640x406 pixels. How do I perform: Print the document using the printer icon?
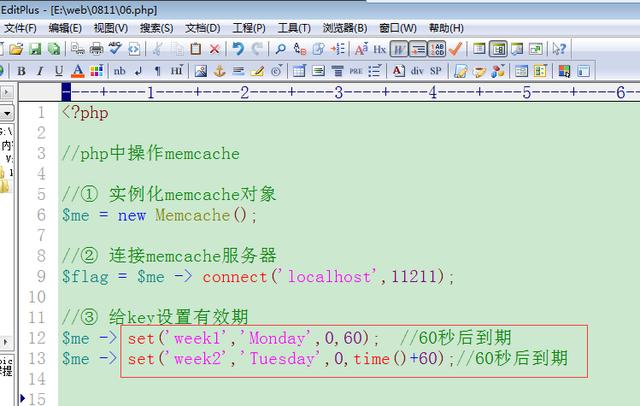(96, 49)
